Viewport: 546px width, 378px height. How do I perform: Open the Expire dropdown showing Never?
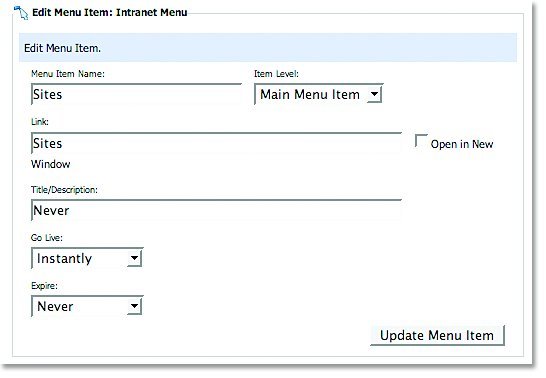point(87,306)
